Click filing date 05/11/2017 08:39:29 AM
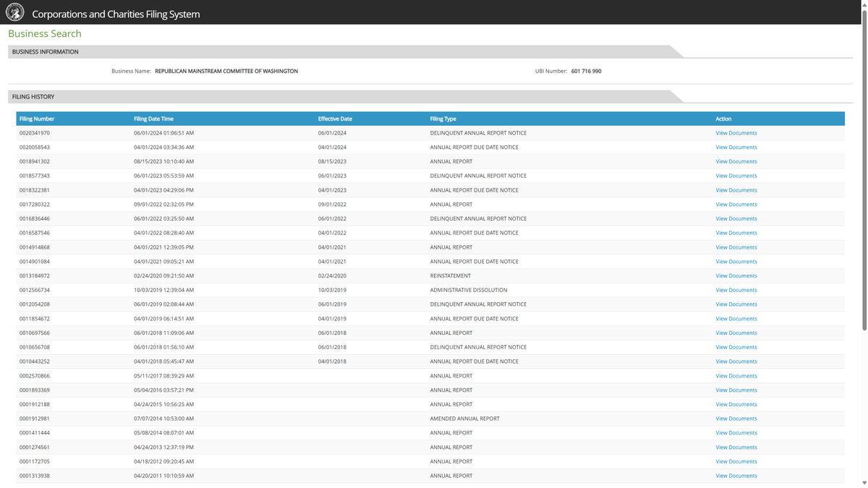Viewport: 868px width, 488px height. pos(163,376)
